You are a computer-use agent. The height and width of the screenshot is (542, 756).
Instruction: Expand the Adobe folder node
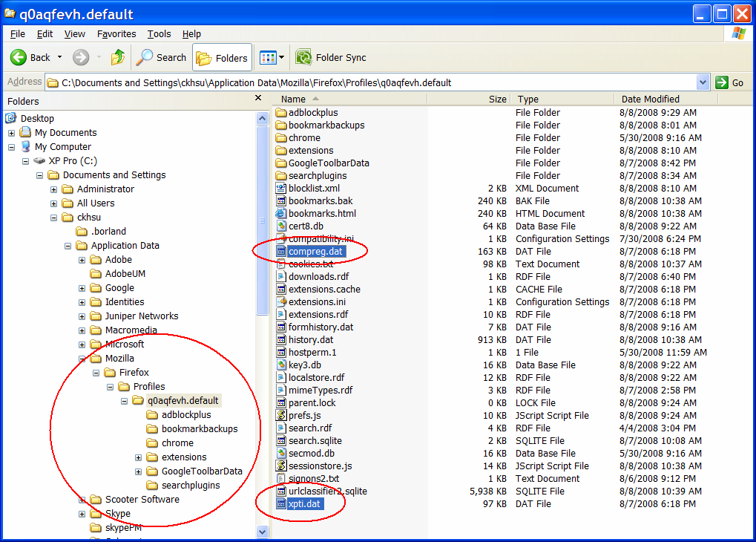pos(82,260)
